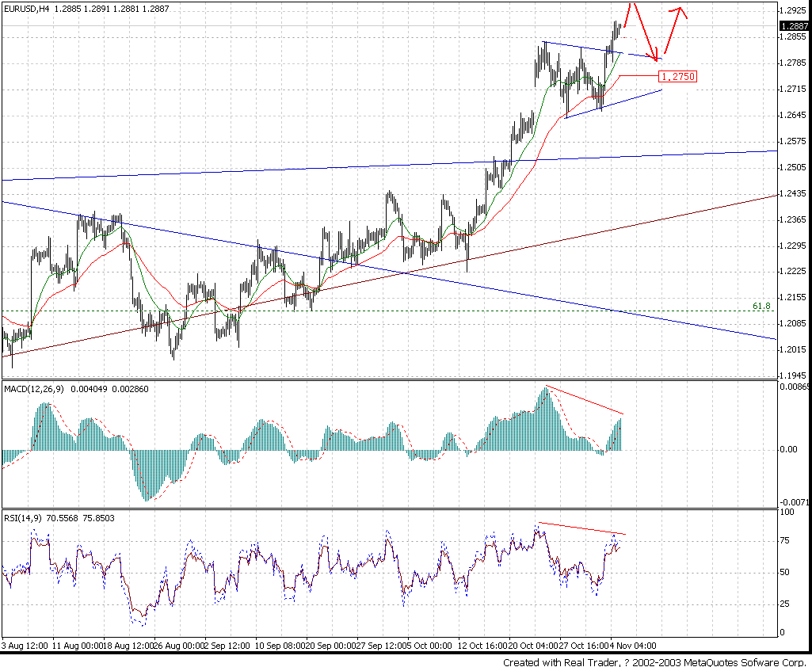Image resolution: width=812 pixels, height=667 pixels.
Task: Select the 1.2225 price axis label
Action: click(795, 272)
